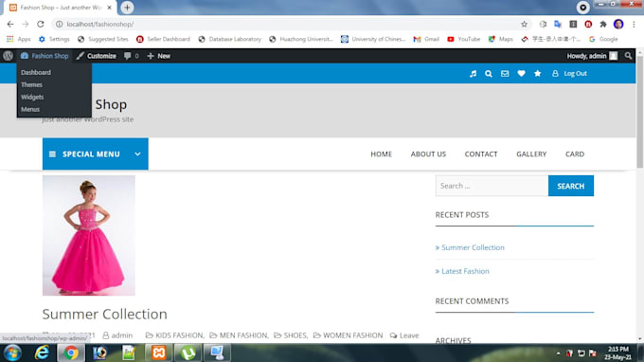Click the browser back arrow
The image size is (644, 362).
coord(10,25)
